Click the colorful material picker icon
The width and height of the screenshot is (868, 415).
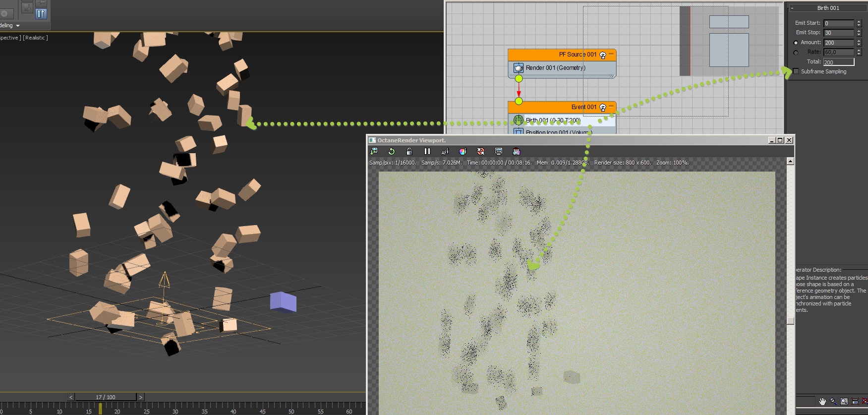[463, 151]
